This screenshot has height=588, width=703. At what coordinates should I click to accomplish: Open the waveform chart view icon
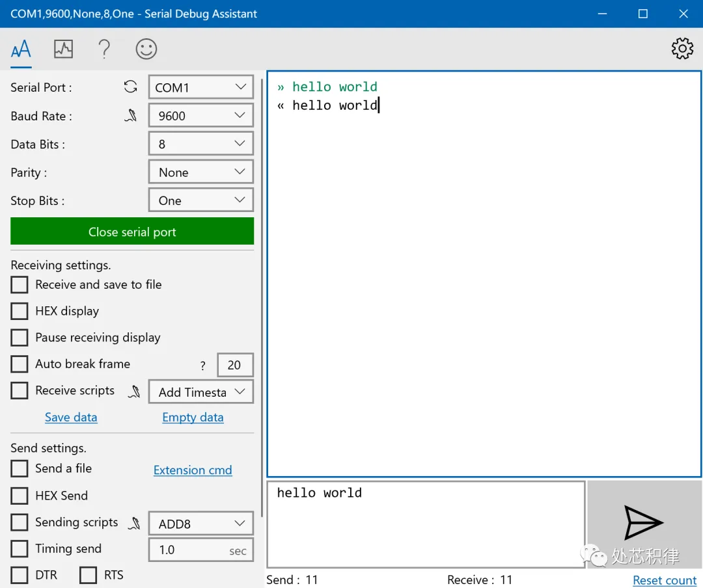click(x=63, y=49)
